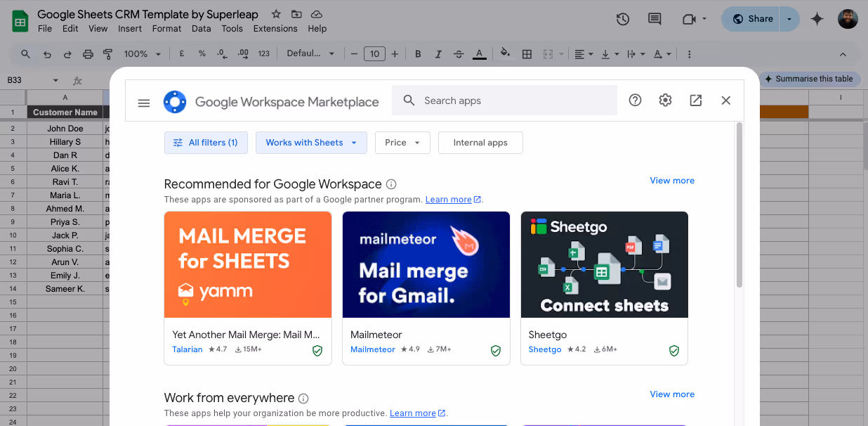Click info icon beside Recommended for Google Workspace

tap(391, 184)
